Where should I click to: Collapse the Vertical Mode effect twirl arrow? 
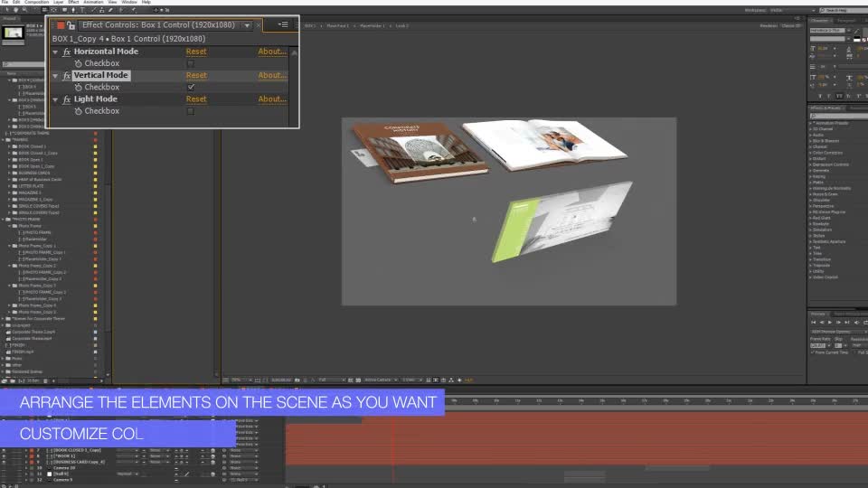click(x=55, y=76)
